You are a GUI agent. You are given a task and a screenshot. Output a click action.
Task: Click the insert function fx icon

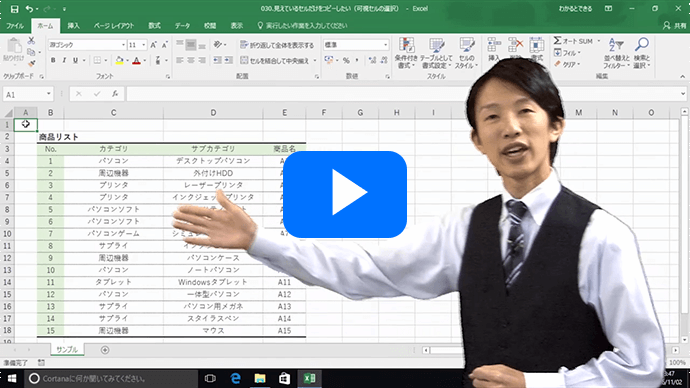(x=115, y=94)
